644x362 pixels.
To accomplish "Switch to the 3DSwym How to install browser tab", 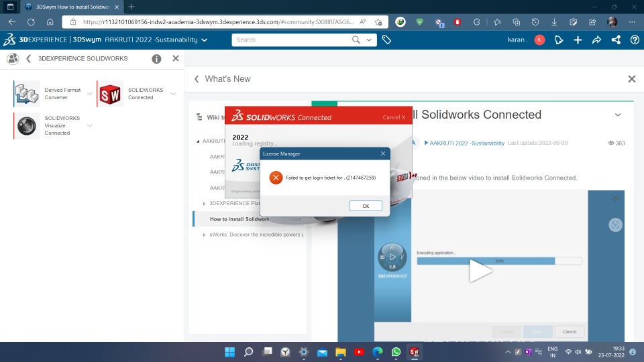I will [x=72, y=7].
